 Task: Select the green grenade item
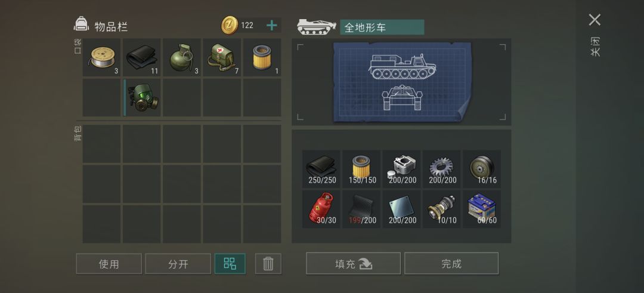[x=182, y=57]
